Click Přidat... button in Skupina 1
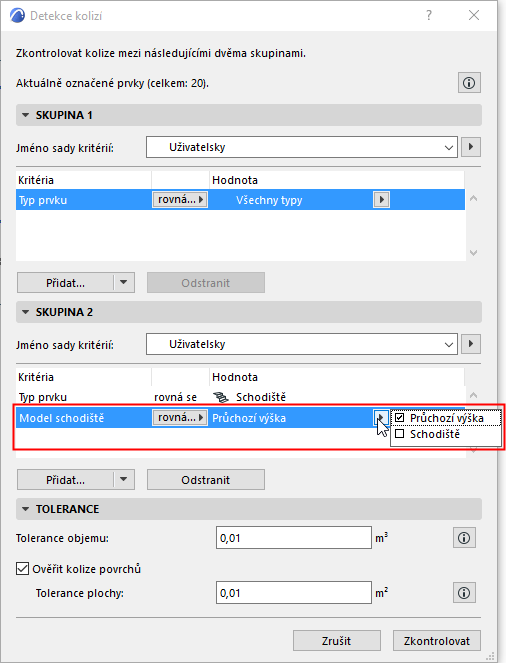The width and height of the screenshot is (506, 663). tap(66, 282)
